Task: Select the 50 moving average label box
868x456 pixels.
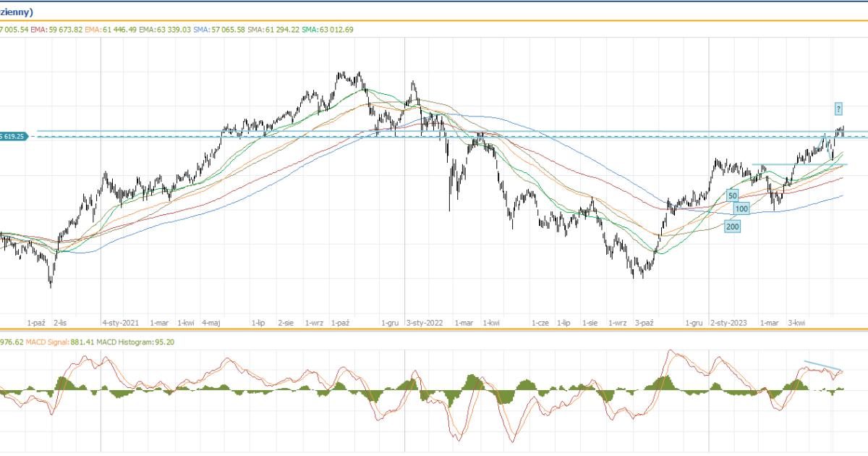Action: click(732, 195)
